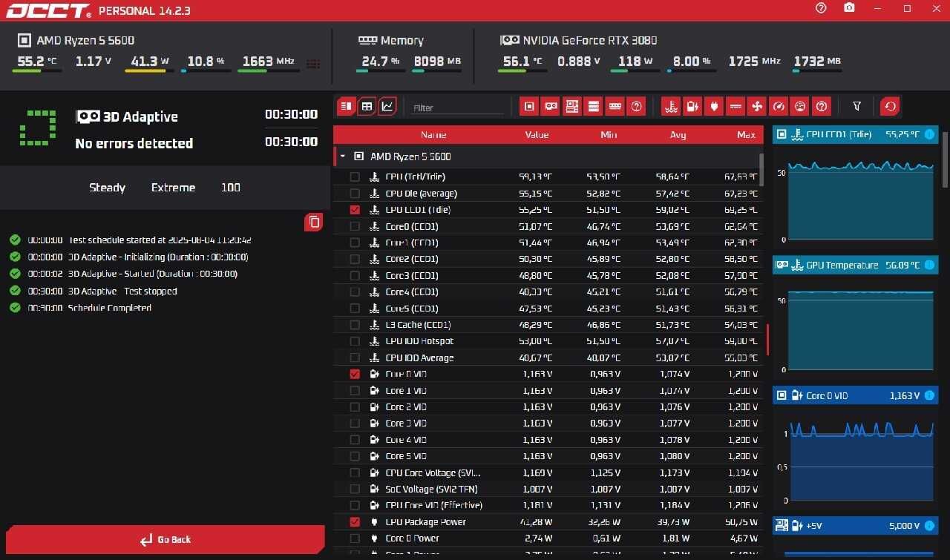950x560 pixels.
Task: Toggle current sensor filter icon
Action: 736,107
